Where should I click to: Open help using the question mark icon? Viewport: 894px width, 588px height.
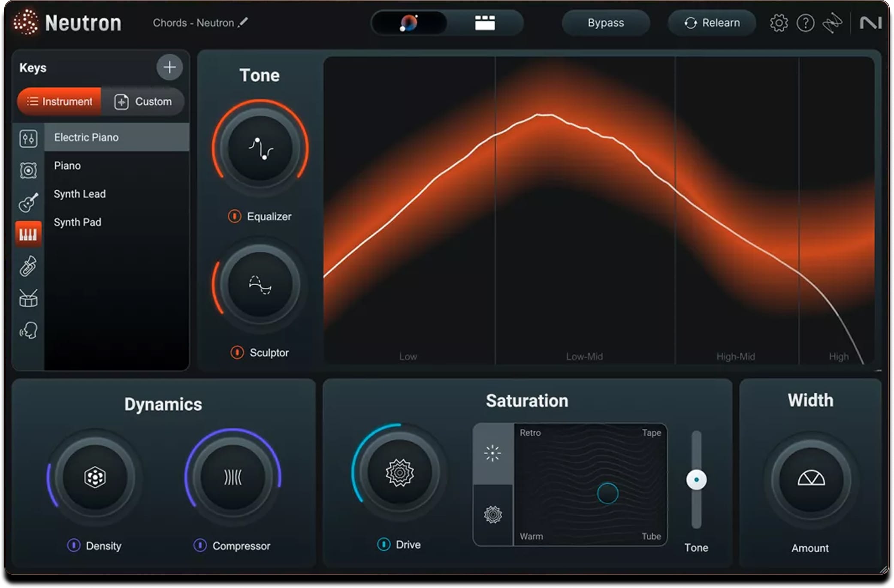[806, 23]
